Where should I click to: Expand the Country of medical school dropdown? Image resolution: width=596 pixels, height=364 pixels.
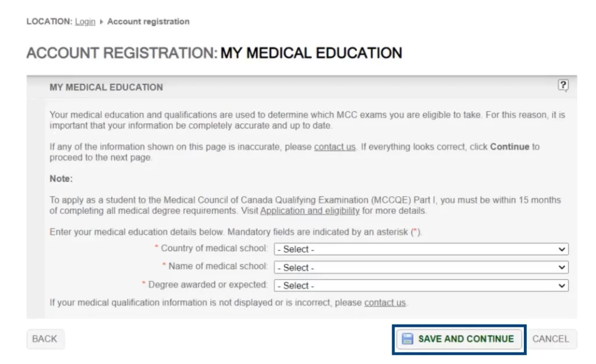tap(421, 249)
